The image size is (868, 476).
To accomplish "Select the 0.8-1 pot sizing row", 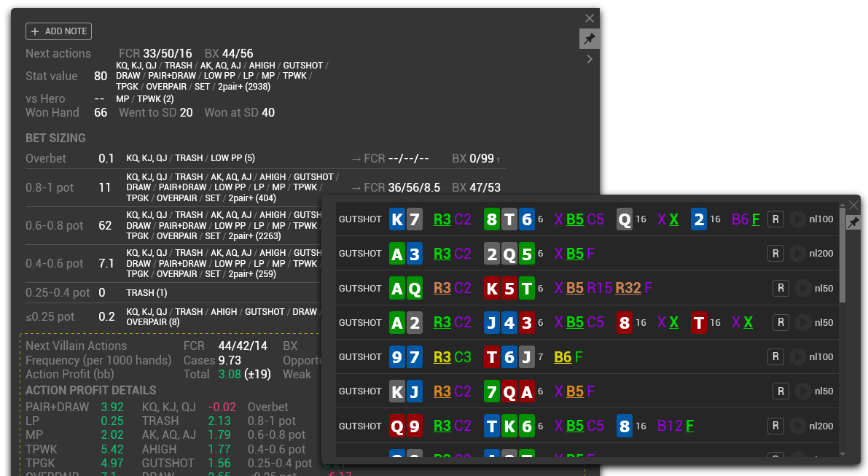I will pyautogui.click(x=266, y=187).
